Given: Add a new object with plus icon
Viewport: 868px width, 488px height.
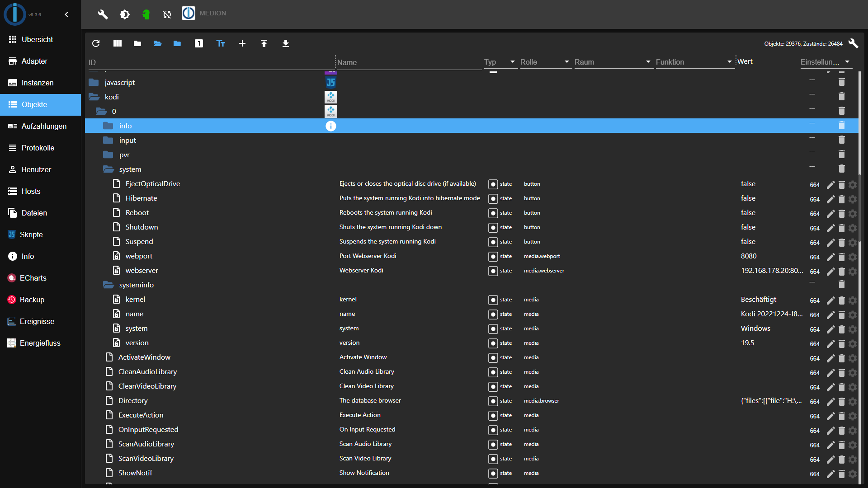Looking at the screenshot, I should [242, 43].
